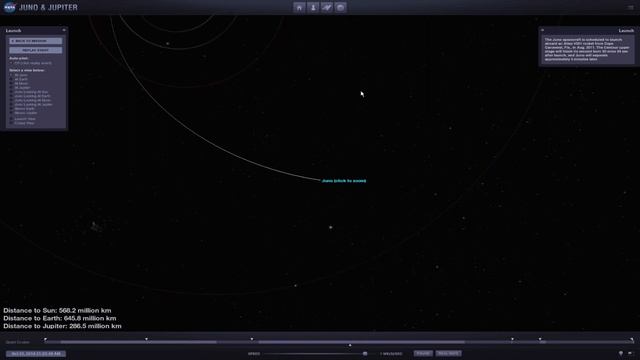Click the Real Rate button

pyautogui.click(x=449, y=353)
